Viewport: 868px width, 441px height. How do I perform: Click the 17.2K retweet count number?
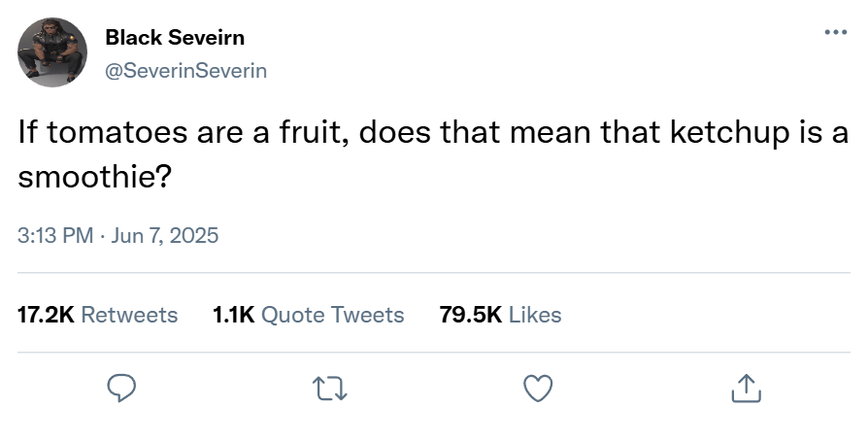pyautogui.click(x=46, y=315)
